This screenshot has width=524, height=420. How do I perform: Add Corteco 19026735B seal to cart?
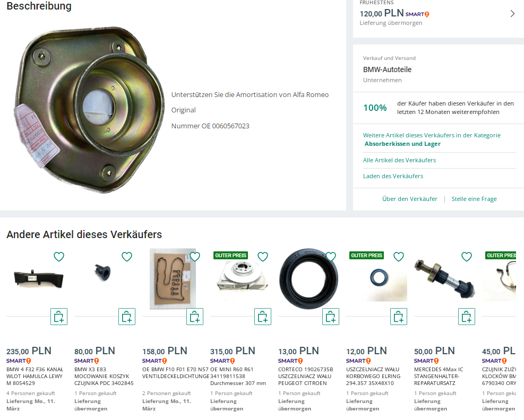pos(331,317)
